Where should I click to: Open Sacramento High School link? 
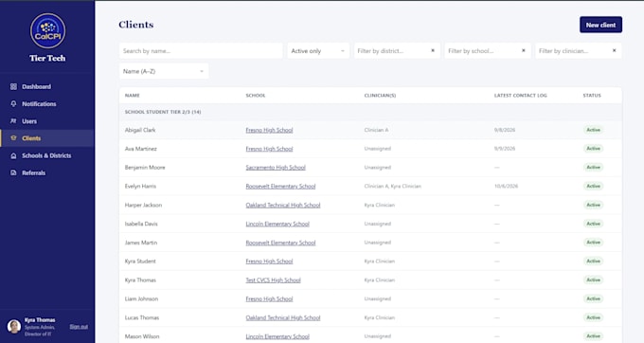coord(276,168)
